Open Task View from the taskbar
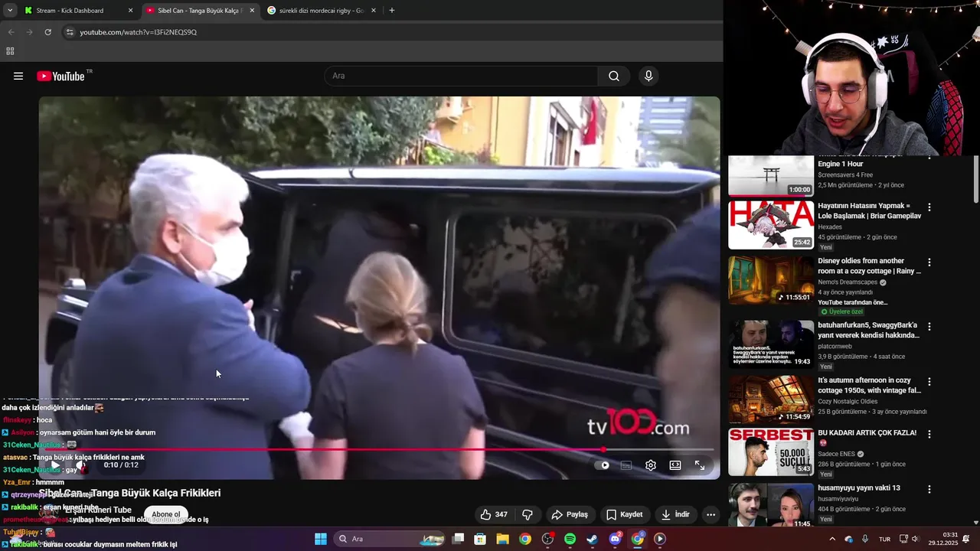The height and width of the screenshot is (551, 980). click(458, 539)
